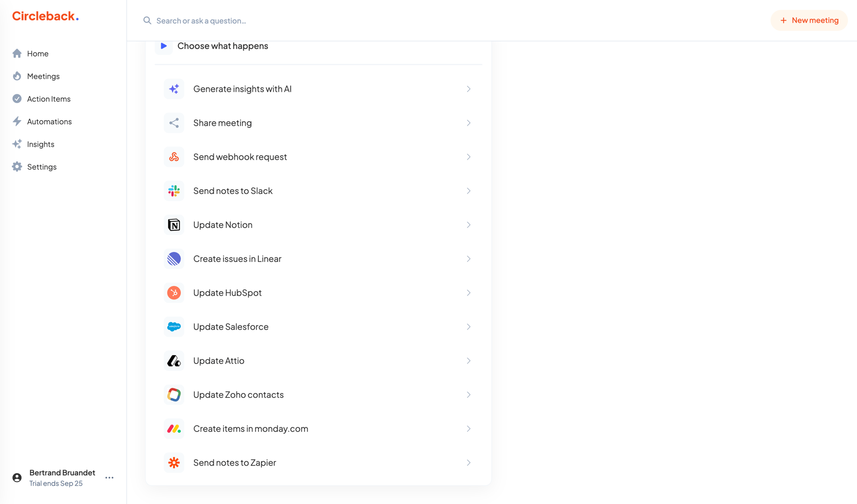Click the Zapier icon
857x504 pixels.
[x=174, y=463]
